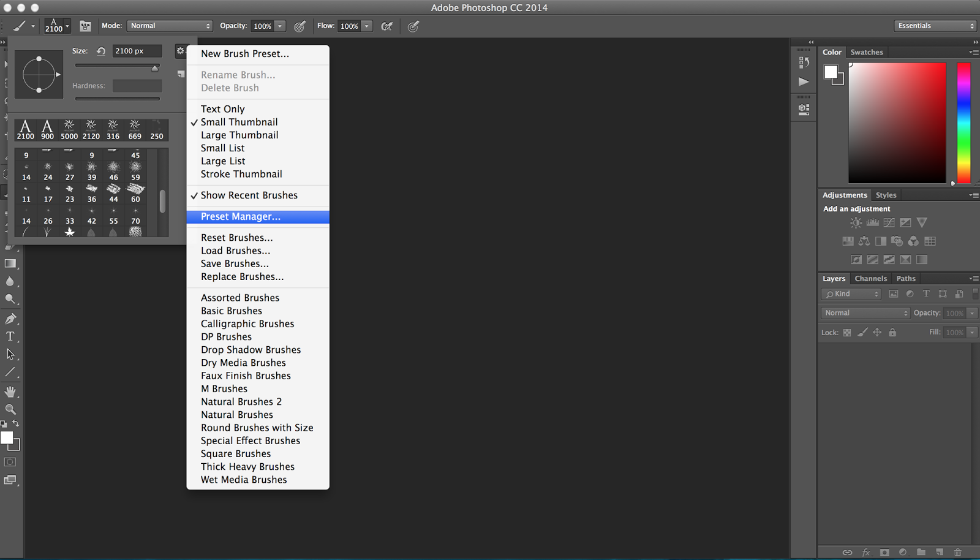
Task: Select the Line tool
Action: click(x=10, y=372)
